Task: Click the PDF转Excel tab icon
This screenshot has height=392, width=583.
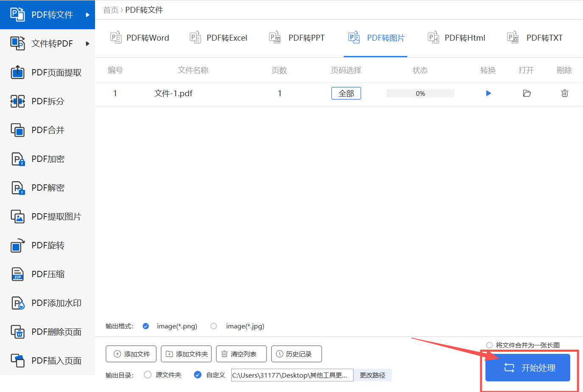Action: 195,38
